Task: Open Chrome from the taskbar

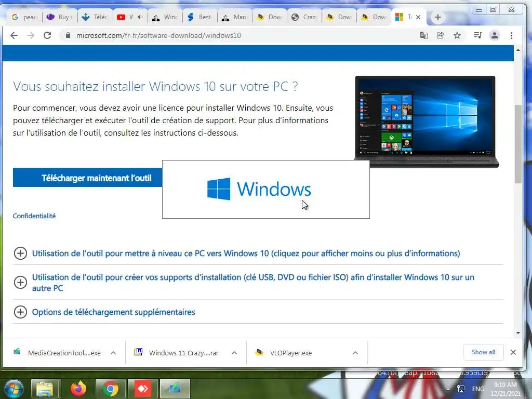Action: 110,389
